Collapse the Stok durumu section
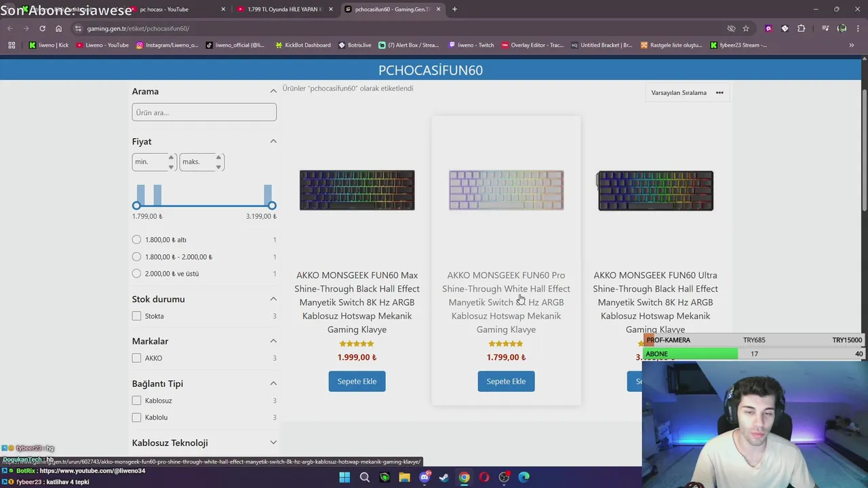Screen dimensions: 868x488 coord(273,299)
